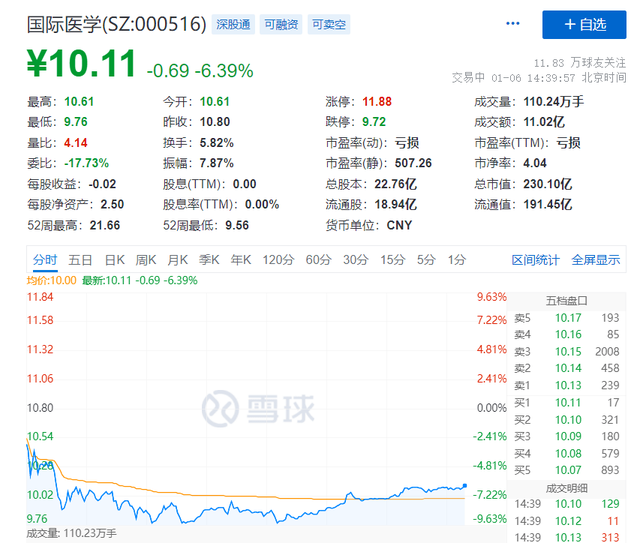640x543 pixels.
Task: Click the 五档盘口 panel header
Action: (567, 301)
